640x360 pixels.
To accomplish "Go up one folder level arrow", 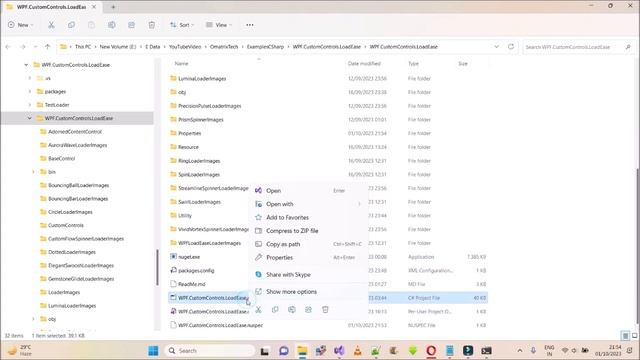I will [x=47, y=47].
